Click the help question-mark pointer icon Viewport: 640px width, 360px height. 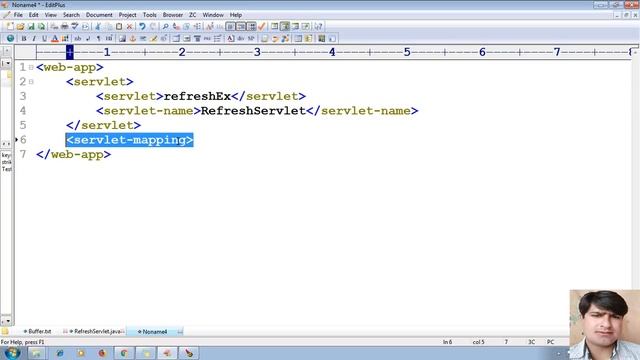pos(318,26)
